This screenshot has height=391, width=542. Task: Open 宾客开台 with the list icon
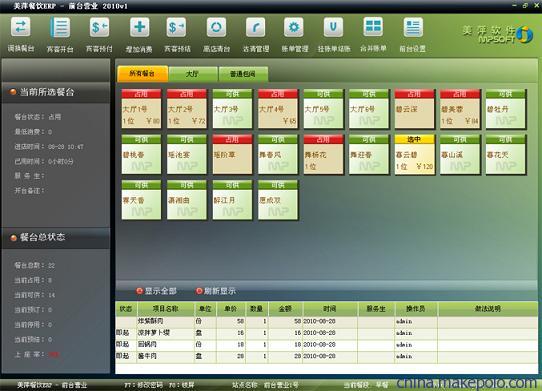[x=60, y=27]
